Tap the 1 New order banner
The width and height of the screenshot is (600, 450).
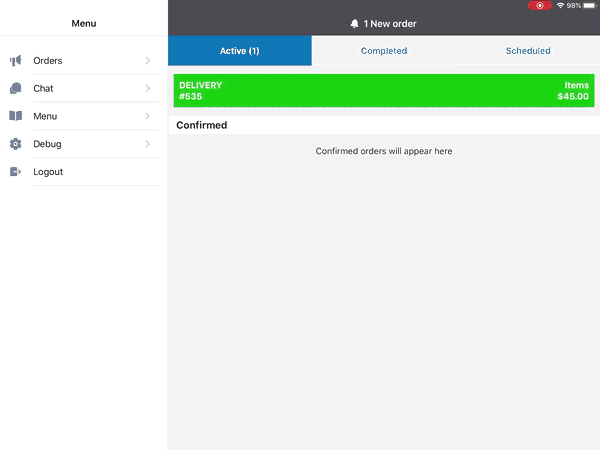[x=384, y=24]
